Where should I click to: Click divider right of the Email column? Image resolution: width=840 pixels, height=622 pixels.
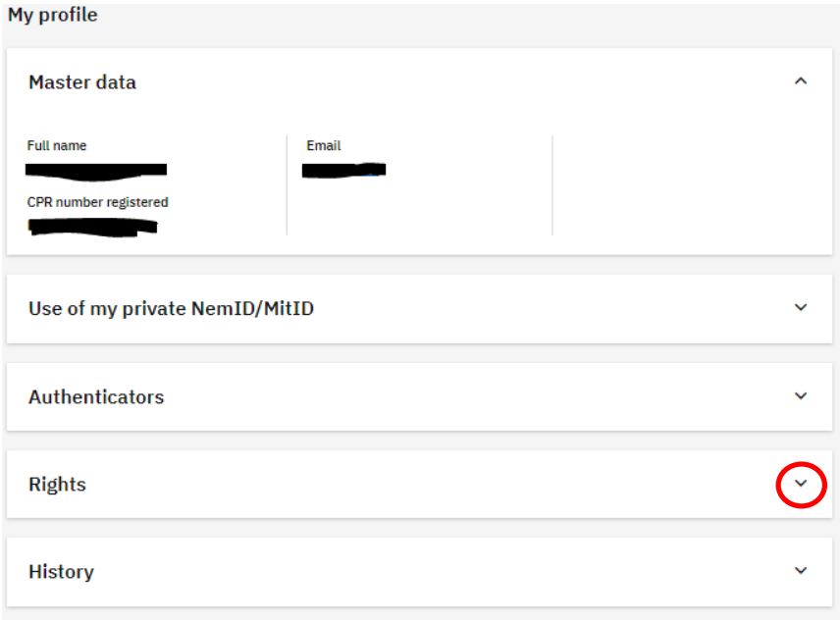pos(552,184)
